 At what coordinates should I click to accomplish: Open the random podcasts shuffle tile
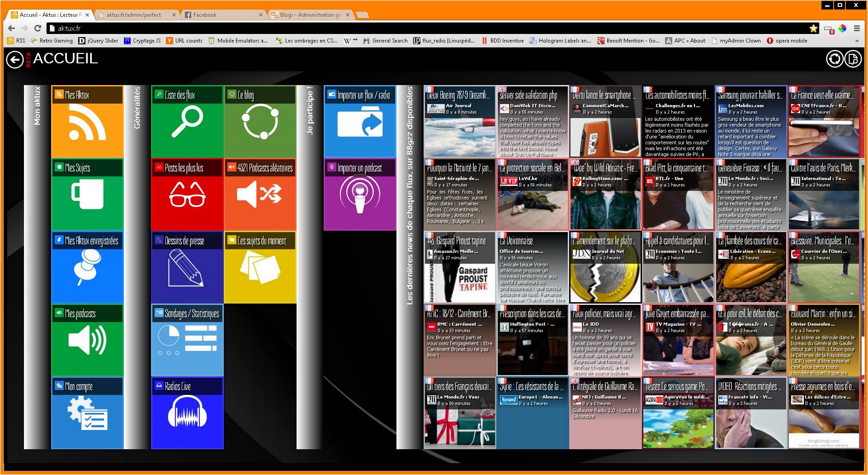pyautogui.click(x=260, y=194)
